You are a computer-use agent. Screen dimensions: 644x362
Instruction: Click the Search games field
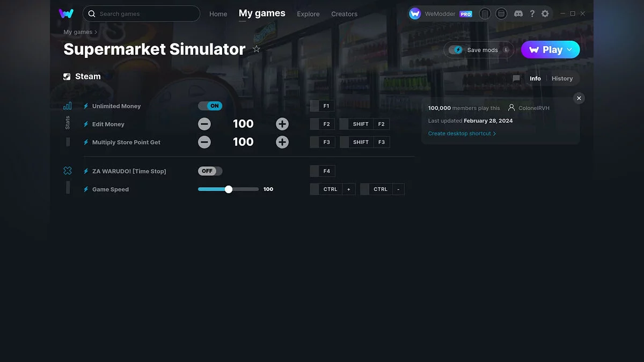pos(141,13)
